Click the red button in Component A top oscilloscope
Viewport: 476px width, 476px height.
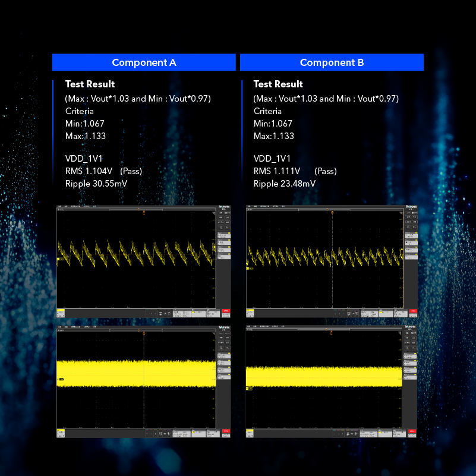pyautogui.click(x=226, y=311)
